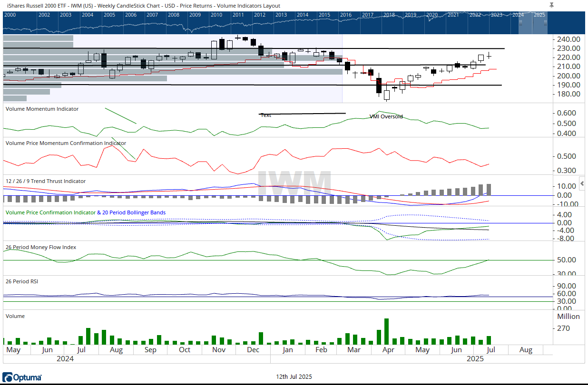Select the 26 Period Money Flow Index label
This screenshot has height=385, width=588.
41,247
